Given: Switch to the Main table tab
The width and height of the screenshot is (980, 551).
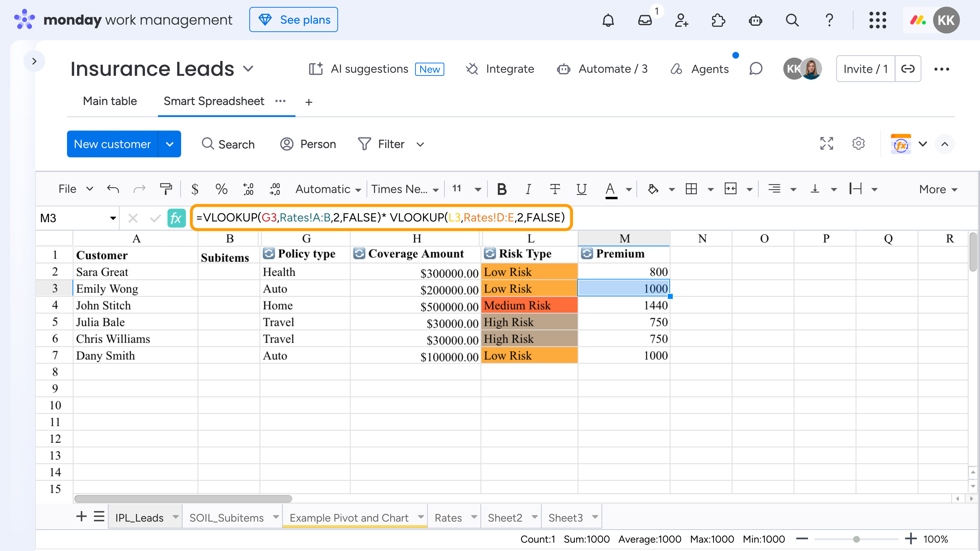Looking at the screenshot, I should 110,101.
